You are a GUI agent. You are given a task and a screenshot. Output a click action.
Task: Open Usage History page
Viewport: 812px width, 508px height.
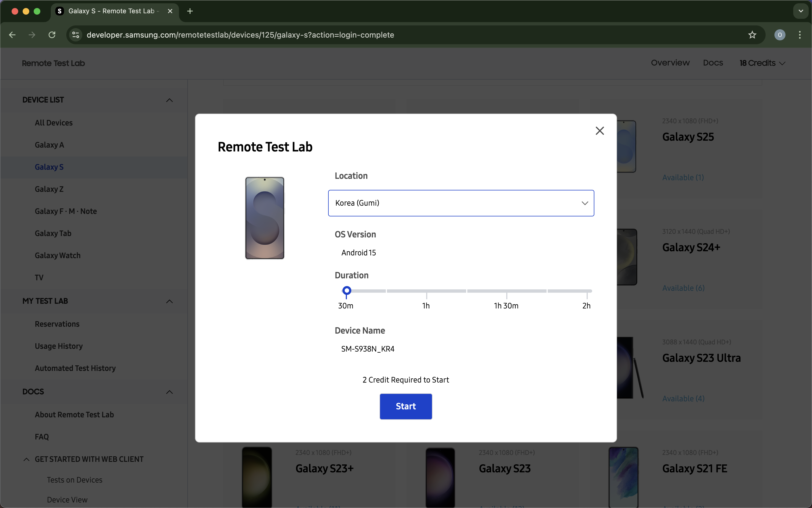pos(59,346)
